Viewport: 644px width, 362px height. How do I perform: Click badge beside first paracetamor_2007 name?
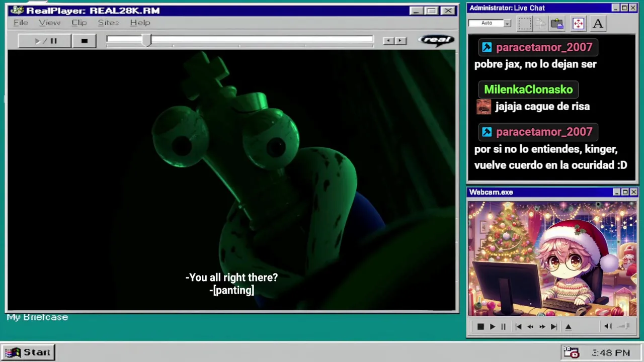click(487, 47)
